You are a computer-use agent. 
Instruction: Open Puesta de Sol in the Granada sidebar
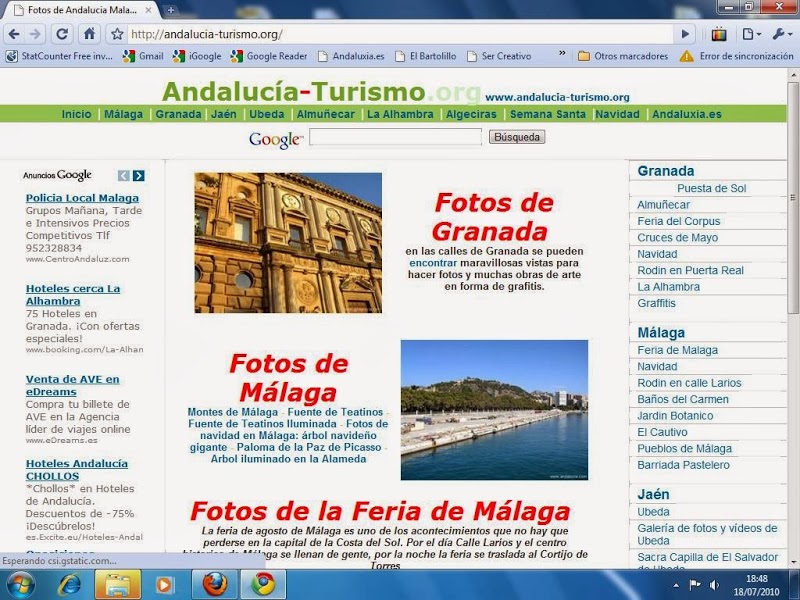711,188
